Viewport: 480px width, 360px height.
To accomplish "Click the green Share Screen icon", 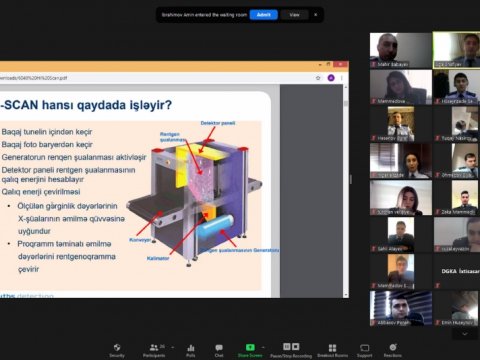I will (250, 347).
